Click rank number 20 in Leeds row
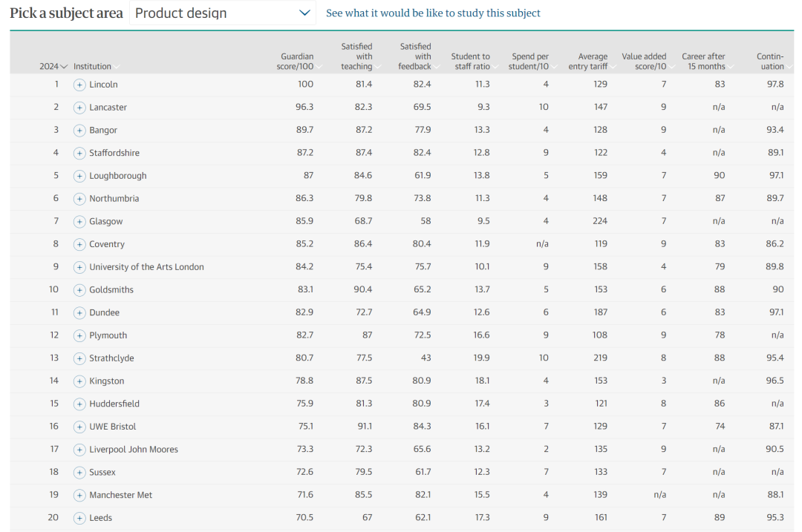This screenshot has width=802, height=532. 53,517
